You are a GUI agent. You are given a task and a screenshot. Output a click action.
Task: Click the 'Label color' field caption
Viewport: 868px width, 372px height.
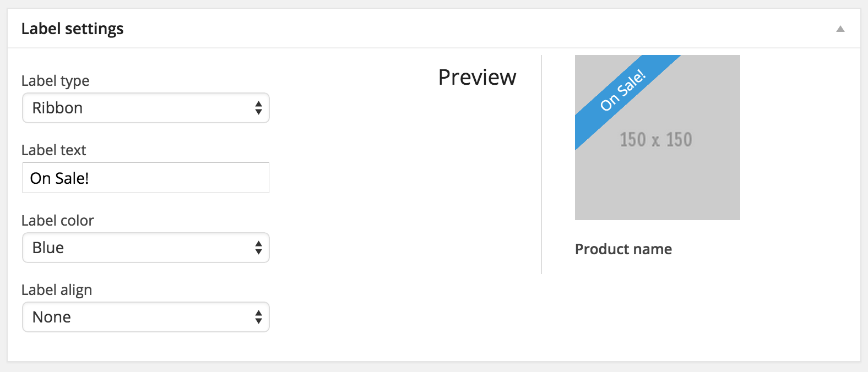click(57, 221)
